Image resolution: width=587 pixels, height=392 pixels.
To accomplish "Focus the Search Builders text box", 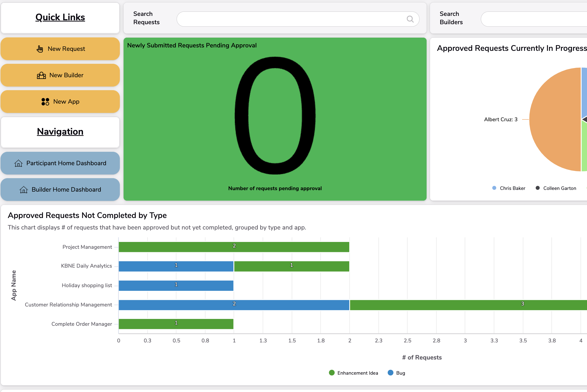I will (533, 19).
